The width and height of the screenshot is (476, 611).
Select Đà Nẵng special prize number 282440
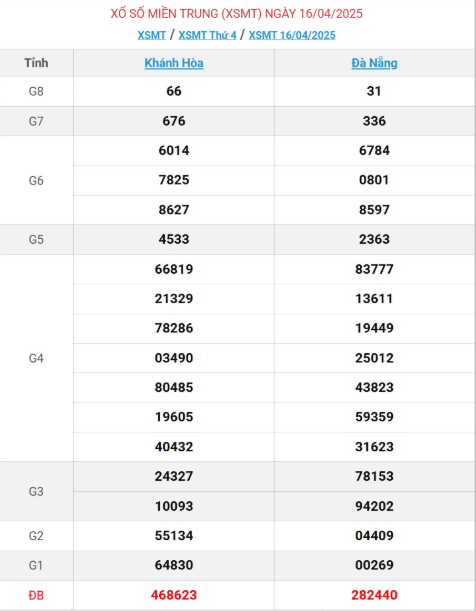coord(374,595)
